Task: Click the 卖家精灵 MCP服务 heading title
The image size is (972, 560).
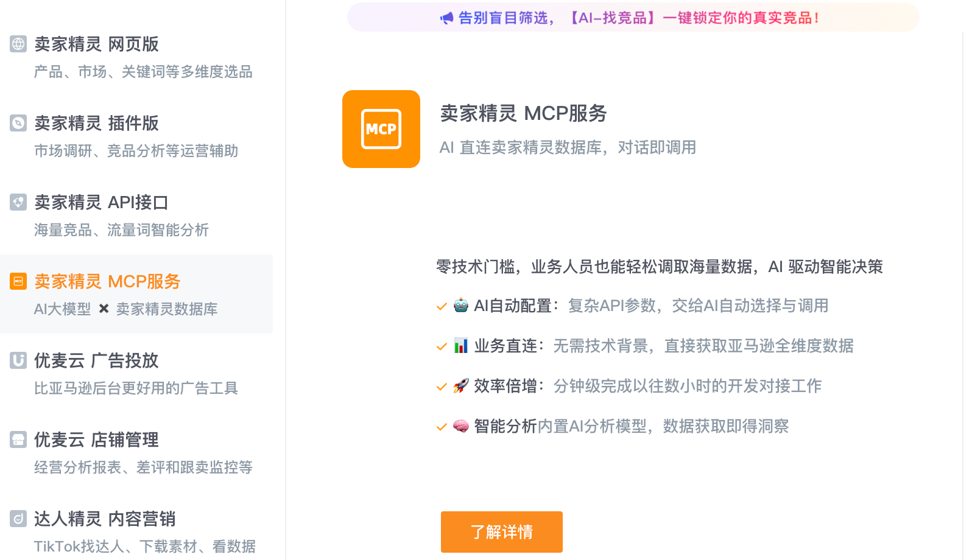Action: click(523, 113)
